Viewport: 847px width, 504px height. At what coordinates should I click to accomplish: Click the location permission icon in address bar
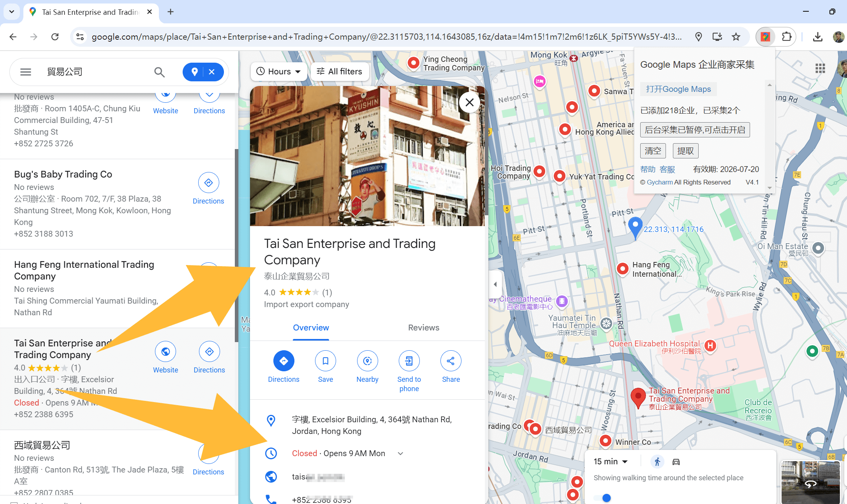(x=699, y=37)
